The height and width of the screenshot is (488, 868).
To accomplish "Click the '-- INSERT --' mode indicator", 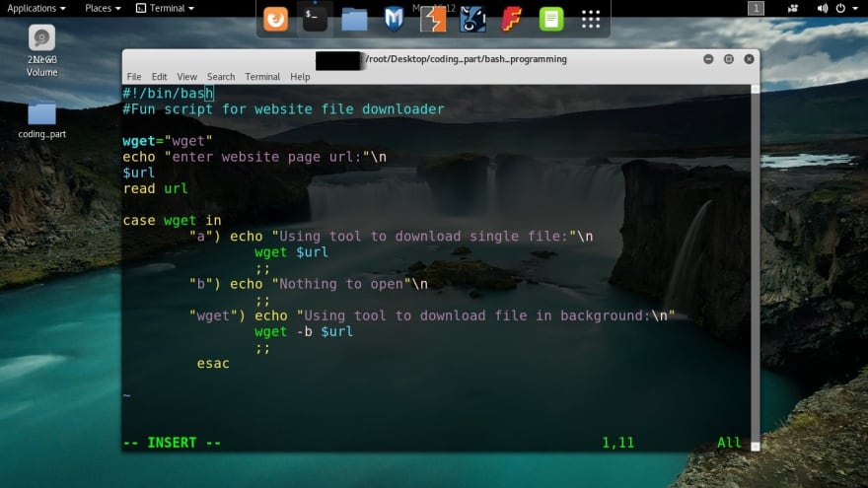I will [172, 443].
